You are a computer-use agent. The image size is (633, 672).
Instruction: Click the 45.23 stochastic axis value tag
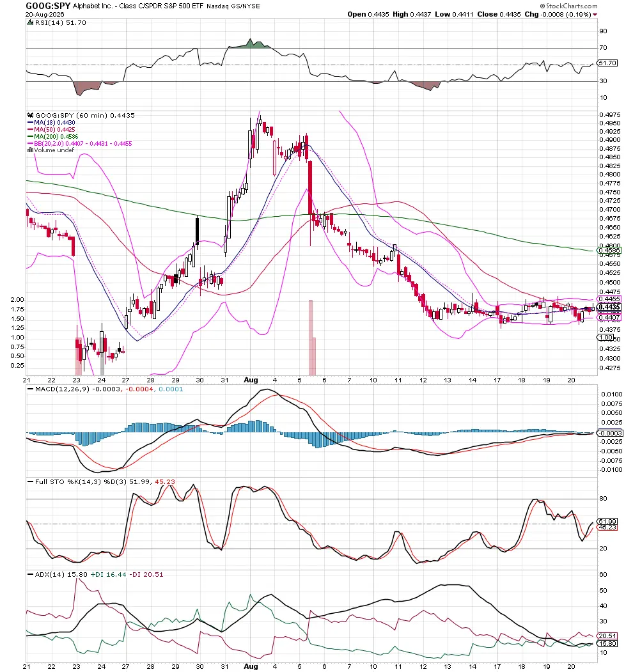pos(607,527)
